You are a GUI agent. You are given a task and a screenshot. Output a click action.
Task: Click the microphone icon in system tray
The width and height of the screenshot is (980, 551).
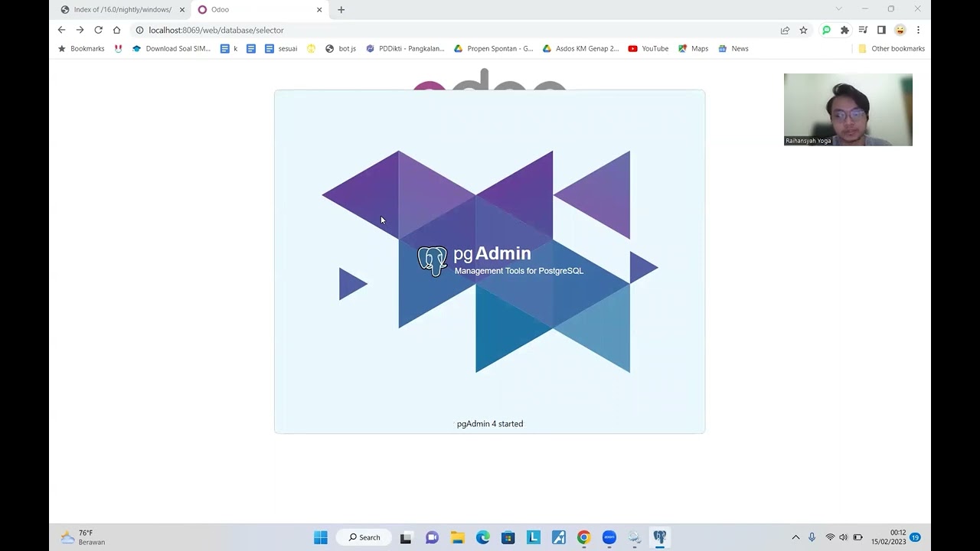(812, 537)
